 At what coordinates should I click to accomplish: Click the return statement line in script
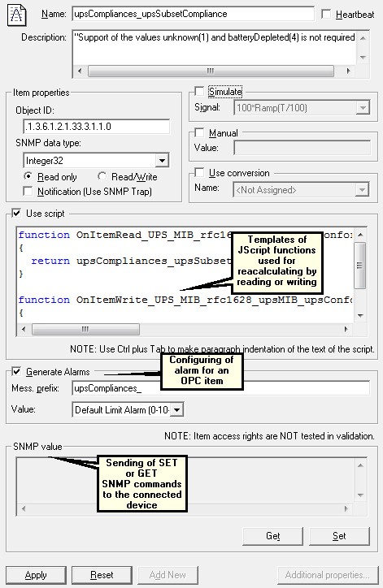(131, 261)
